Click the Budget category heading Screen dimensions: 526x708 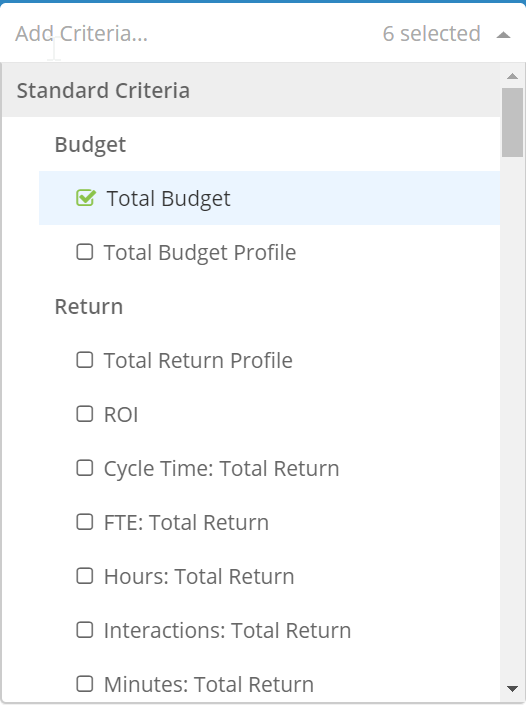(x=90, y=145)
